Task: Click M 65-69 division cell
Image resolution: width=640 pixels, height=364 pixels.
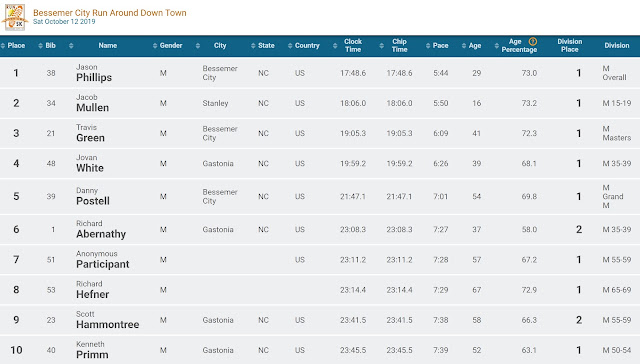Action: (x=617, y=290)
